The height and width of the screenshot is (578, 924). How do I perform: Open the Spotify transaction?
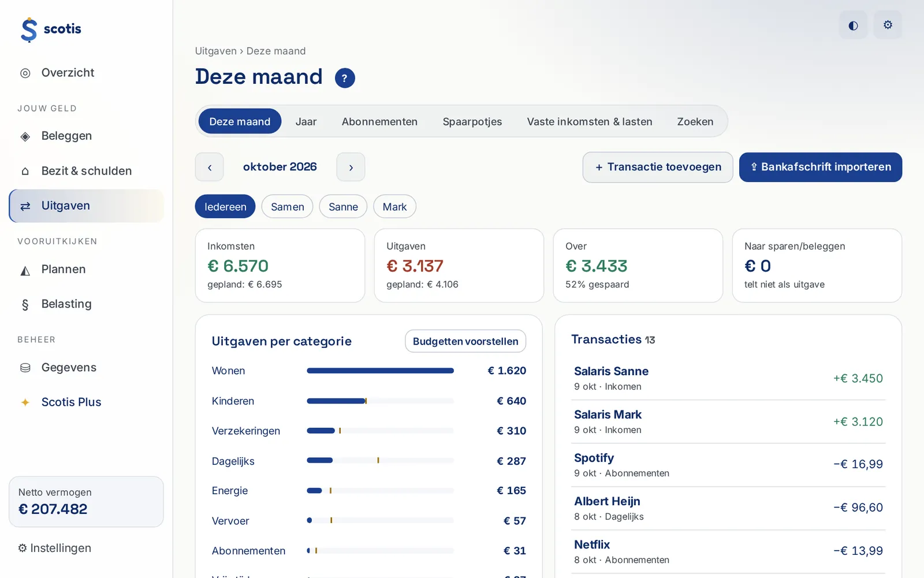pos(728,465)
